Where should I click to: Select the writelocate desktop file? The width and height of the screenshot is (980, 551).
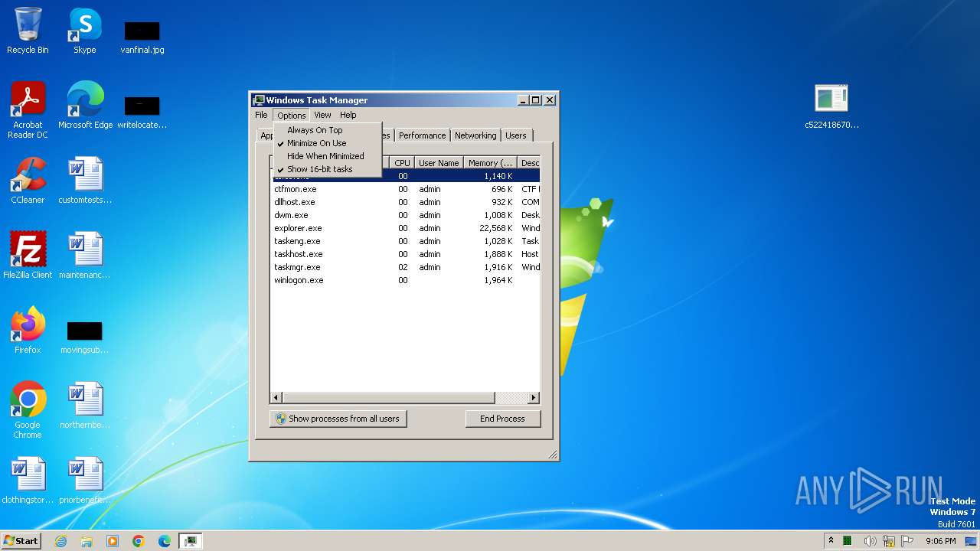[x=142, y=112]
